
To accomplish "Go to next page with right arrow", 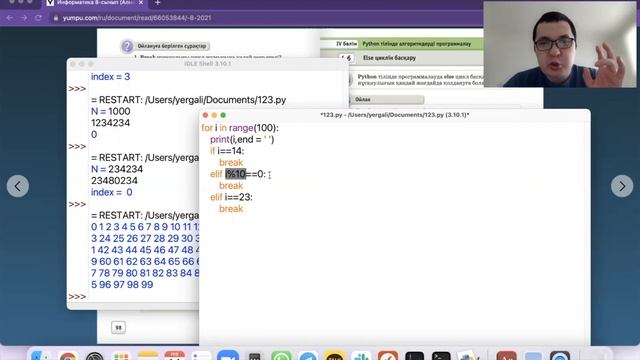I will click(622, 186).
